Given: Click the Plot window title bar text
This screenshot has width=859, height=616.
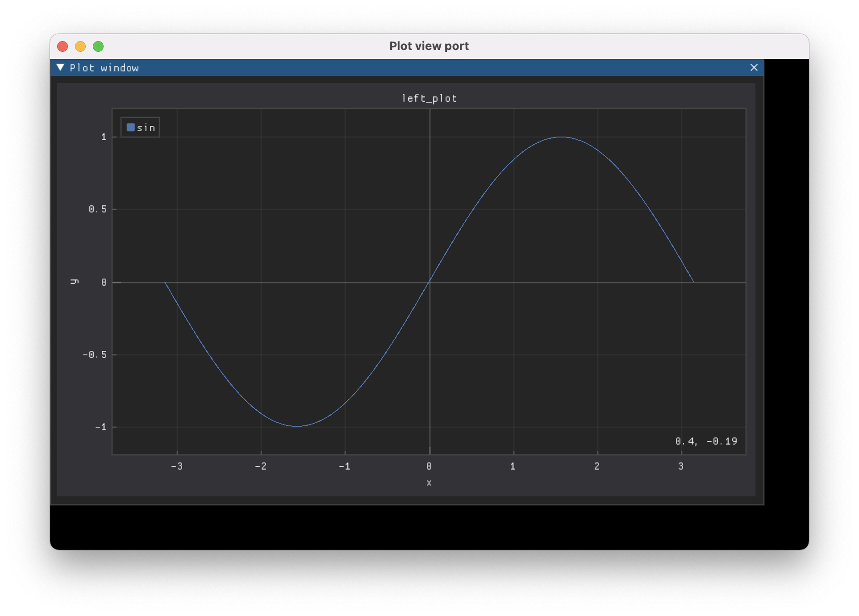Looking at the screenshot, I should (104, 68).
